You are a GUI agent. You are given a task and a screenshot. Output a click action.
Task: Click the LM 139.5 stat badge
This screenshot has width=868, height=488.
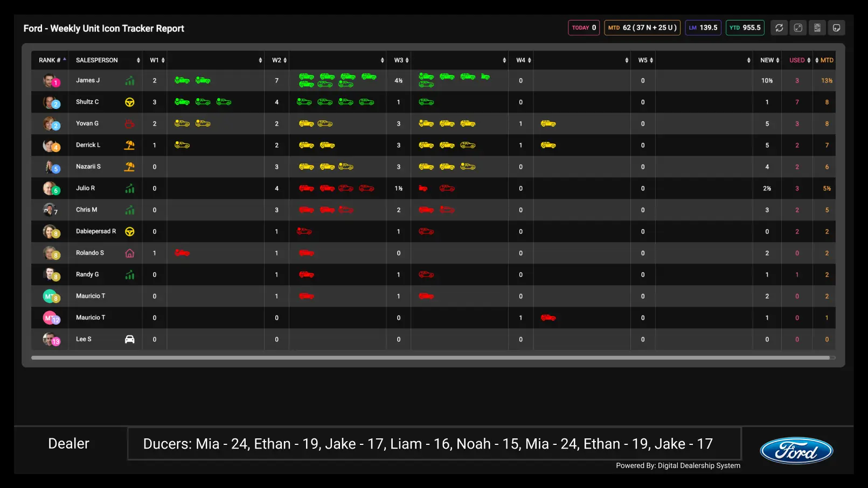[703, 28]
